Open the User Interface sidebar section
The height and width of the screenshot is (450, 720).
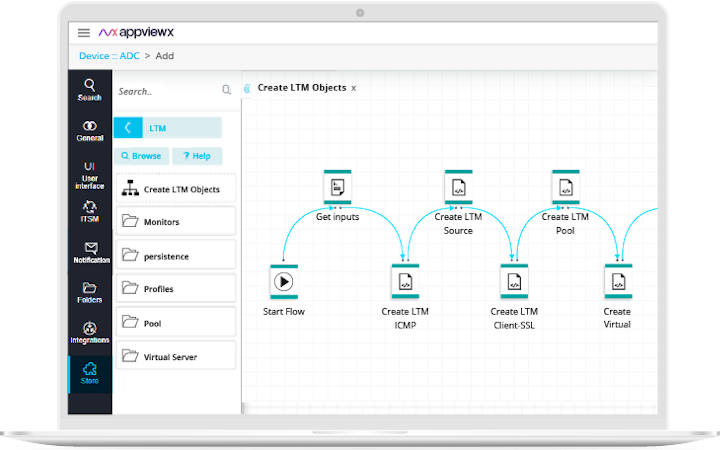[x=90, y=175]
